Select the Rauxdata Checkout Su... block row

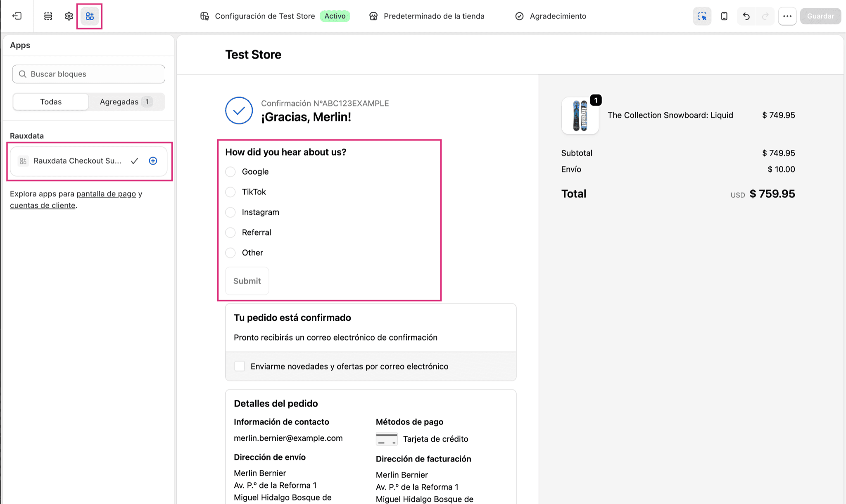89,161
